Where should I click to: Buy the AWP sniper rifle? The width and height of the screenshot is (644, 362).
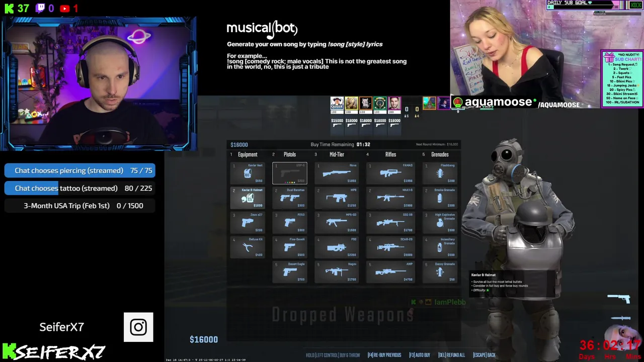coord(390,271)
